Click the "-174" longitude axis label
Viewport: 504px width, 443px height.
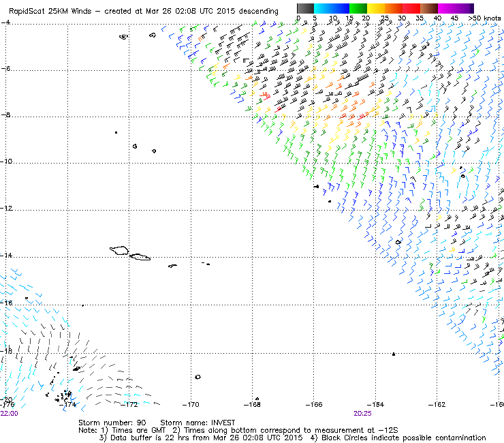point(68,405)
